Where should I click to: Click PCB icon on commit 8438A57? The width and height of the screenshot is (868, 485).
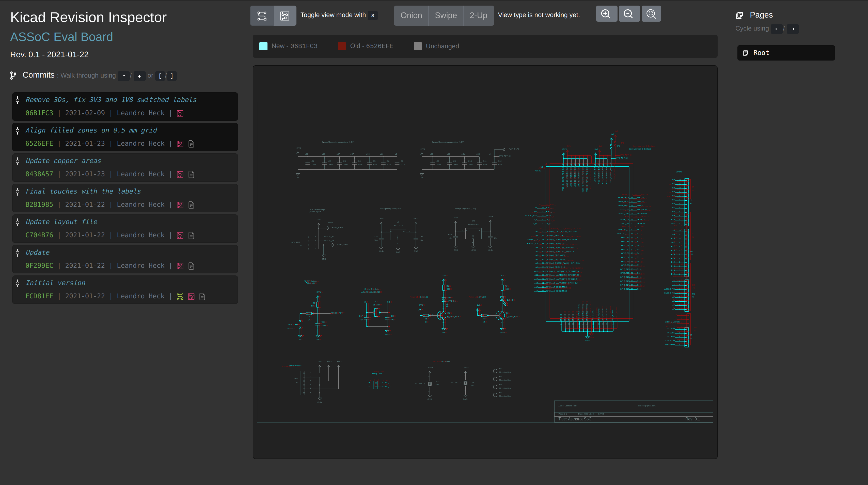180,174
